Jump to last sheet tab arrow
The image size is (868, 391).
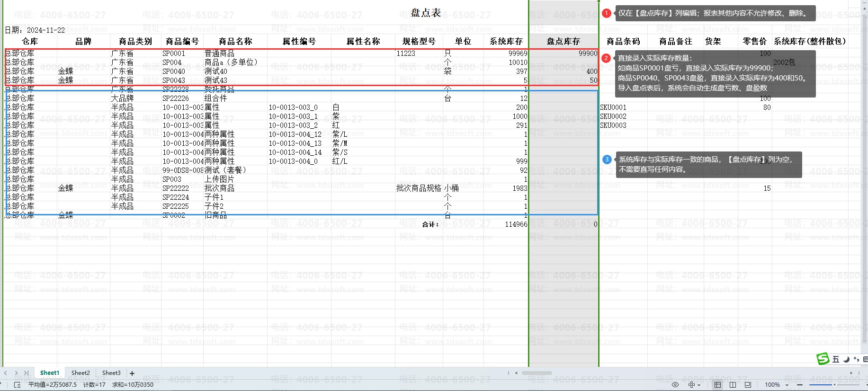[26, 373]
